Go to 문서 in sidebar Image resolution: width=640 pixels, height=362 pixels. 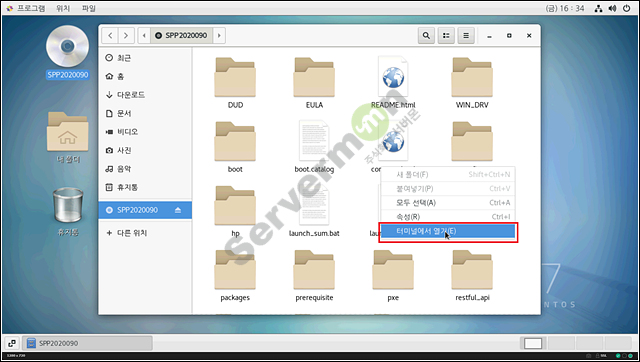pyautogui.click(x=145, y=113)
